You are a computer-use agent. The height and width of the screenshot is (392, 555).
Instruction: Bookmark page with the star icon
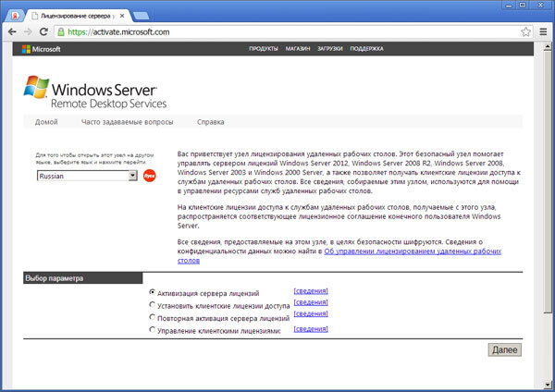525,31
